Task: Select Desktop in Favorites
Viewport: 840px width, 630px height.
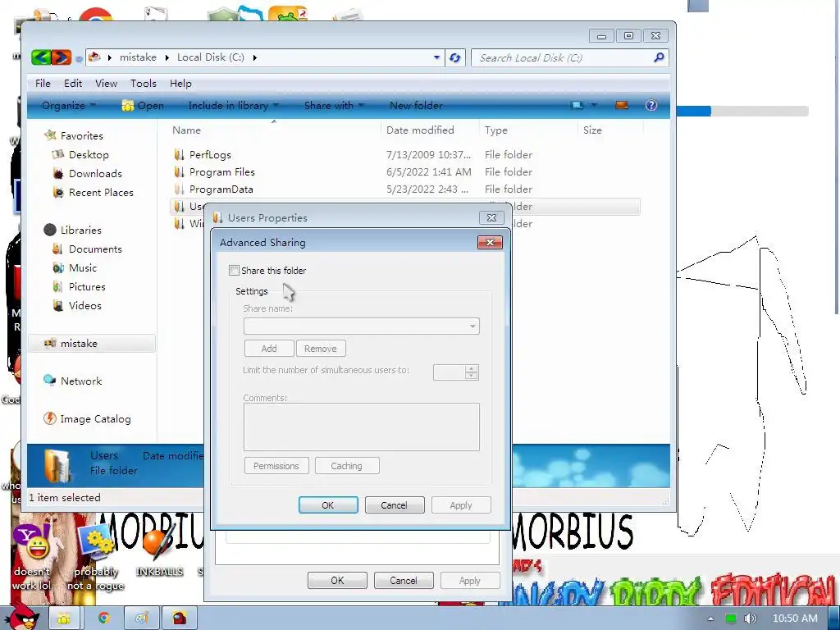Action: coord(89,155)
